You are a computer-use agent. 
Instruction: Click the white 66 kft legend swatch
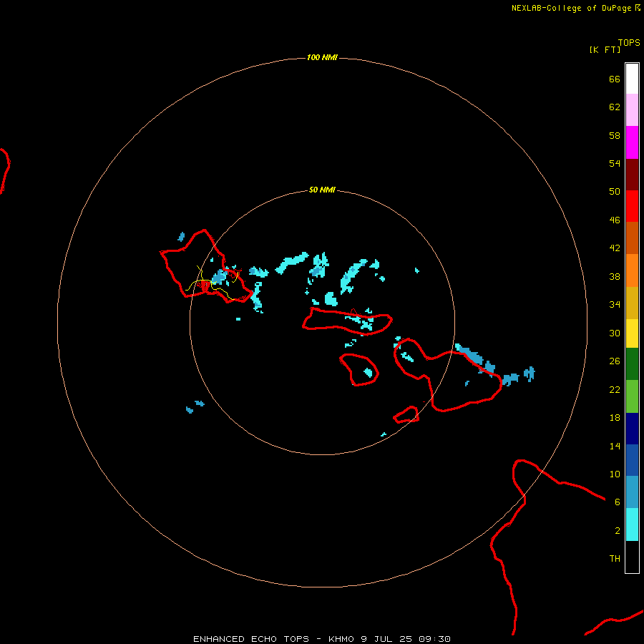[x=632, y=79]
